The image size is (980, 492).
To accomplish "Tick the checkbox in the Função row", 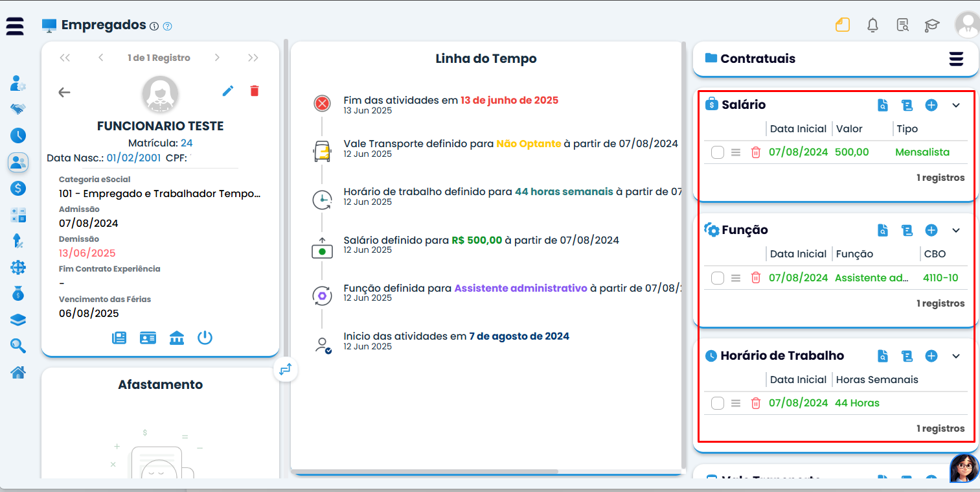I will point(718,278).
